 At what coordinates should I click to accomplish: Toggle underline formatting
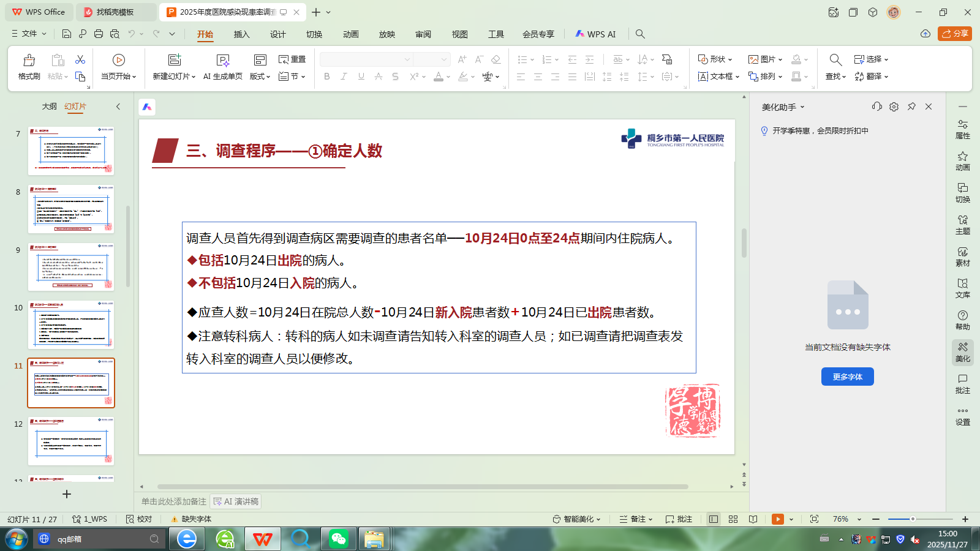click(x=361, y=76)
